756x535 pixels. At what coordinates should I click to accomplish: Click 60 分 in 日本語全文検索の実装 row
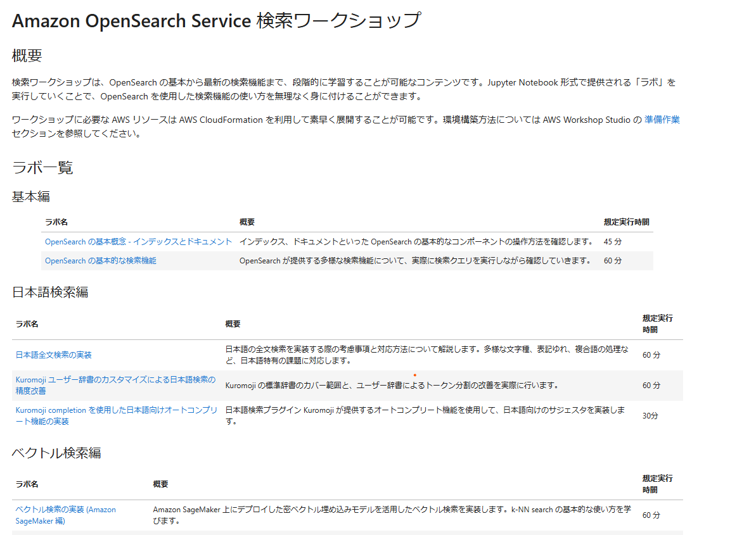(x=651, y=355)
